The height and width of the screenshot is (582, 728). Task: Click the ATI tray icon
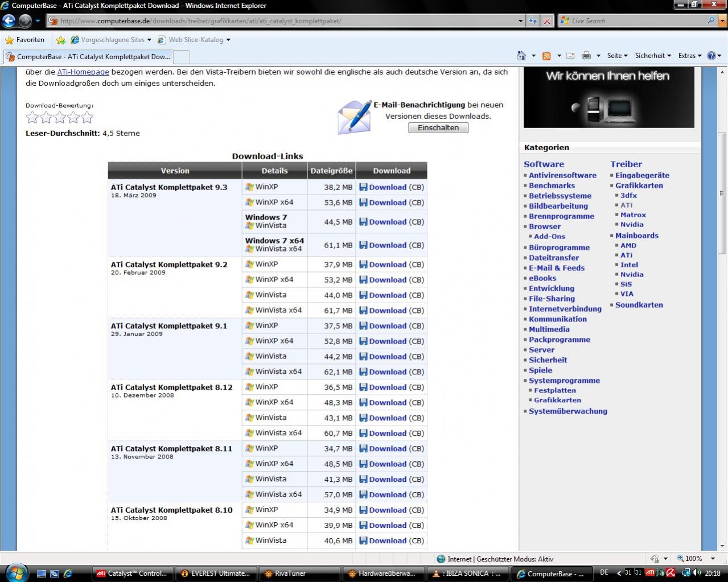point(649,573)
